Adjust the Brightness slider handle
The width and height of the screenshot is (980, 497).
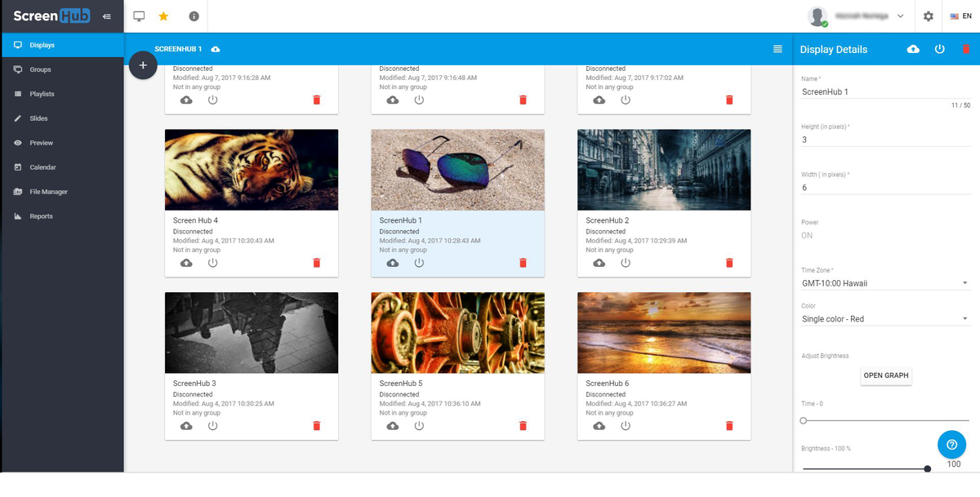coord(928,468)
